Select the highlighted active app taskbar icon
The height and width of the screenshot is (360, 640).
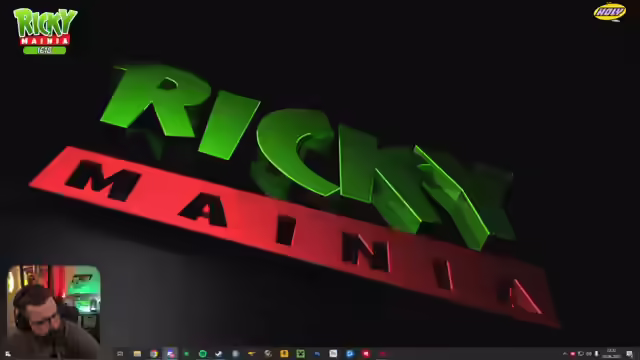pos(170,354)
